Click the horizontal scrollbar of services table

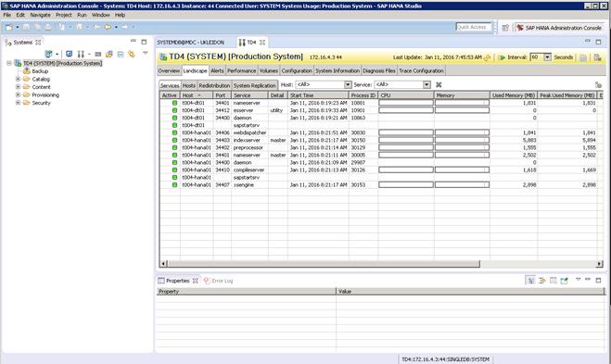(323, 264)
